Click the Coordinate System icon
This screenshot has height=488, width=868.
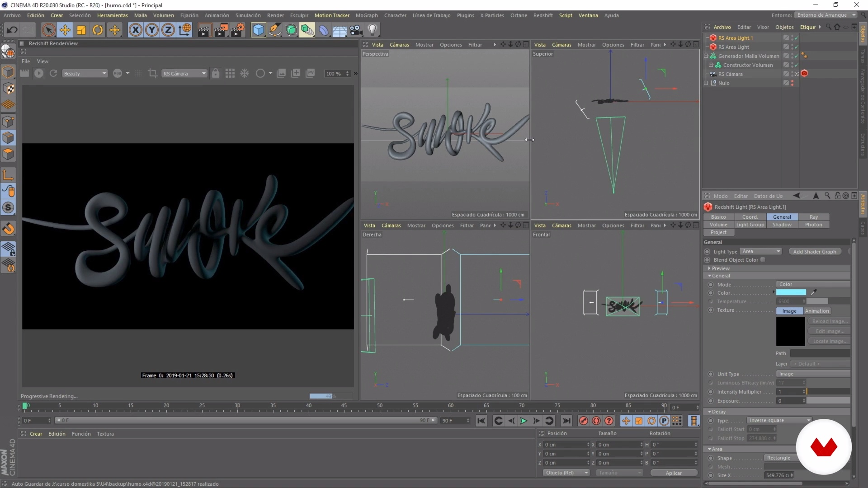(185, 30)
